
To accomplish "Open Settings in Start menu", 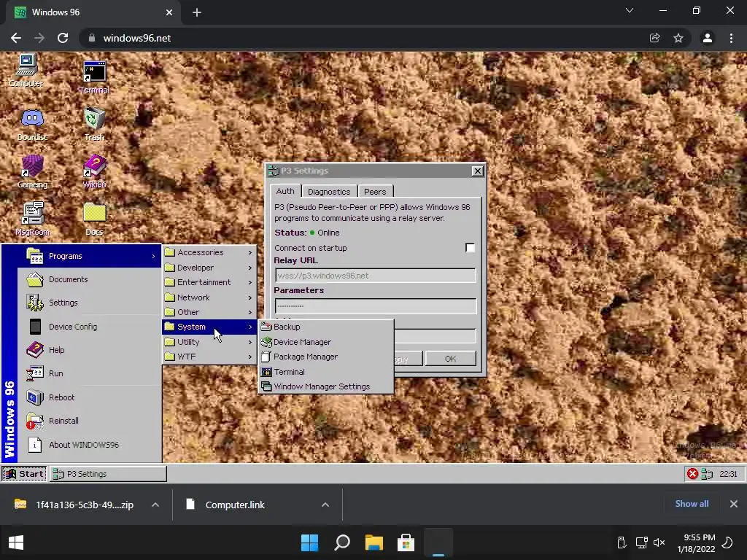I will [x=90, y=303].
